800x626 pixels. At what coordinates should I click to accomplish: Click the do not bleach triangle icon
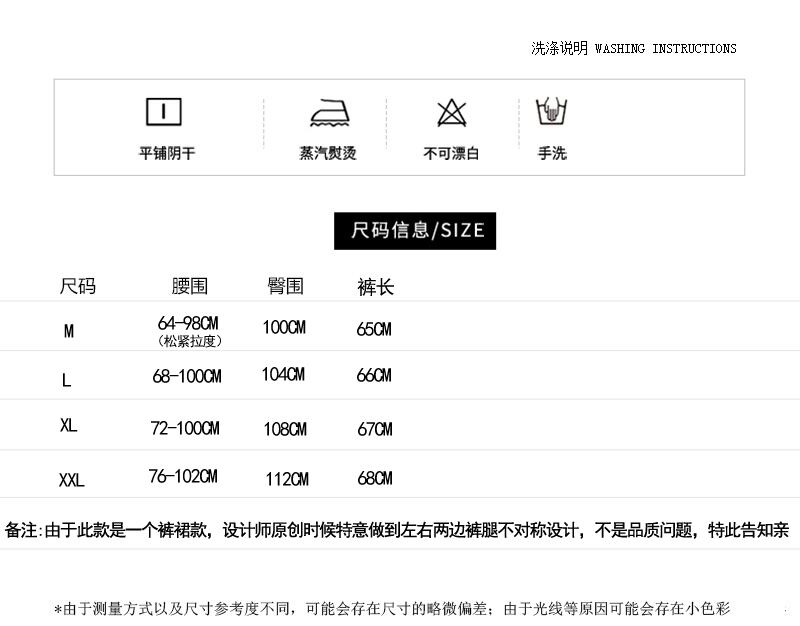click(x=452, y=113)
